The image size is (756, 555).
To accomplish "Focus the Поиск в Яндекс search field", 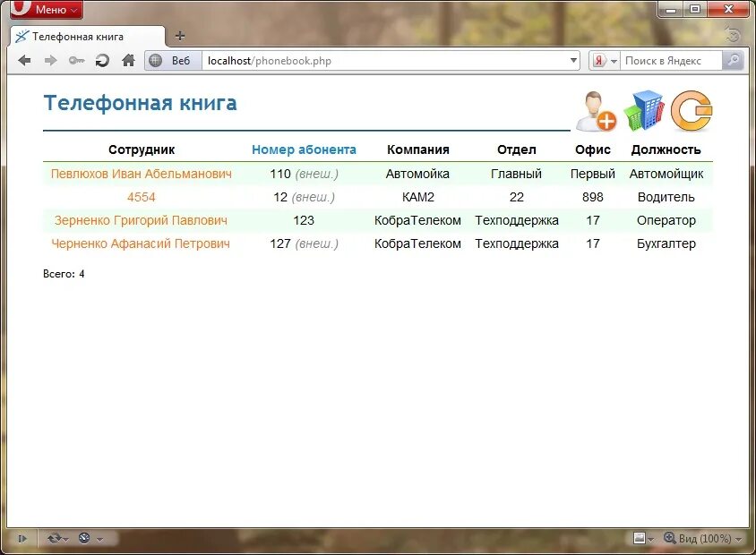I will point(671,61).
